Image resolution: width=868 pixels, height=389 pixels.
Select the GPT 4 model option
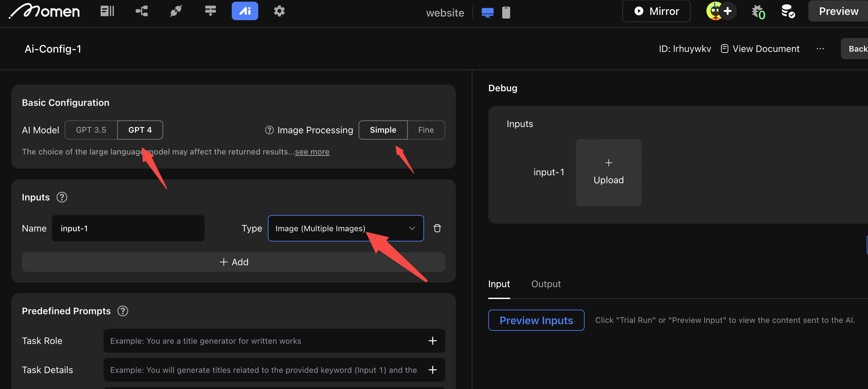(140, 130)
